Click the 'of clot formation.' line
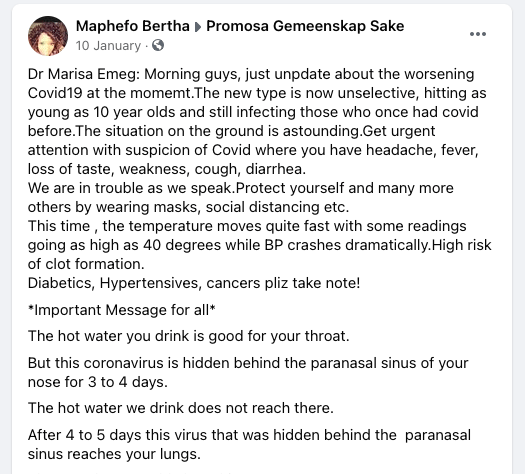This screenshot has width=525, height=474. 86,264
